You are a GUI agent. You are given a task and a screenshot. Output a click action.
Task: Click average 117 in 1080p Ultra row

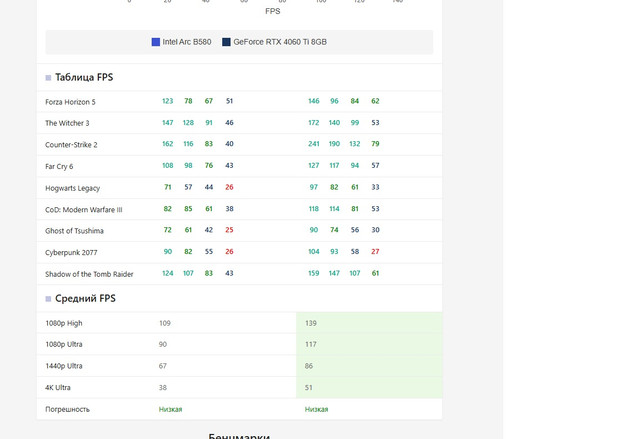[311, 344]
